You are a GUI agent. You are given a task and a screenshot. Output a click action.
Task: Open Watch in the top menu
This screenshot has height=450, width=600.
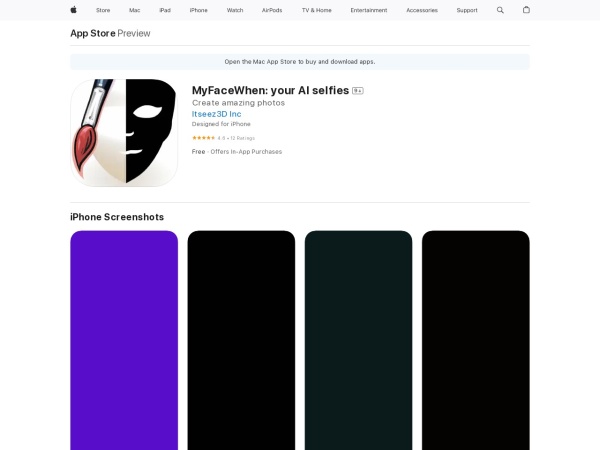[x=235, y=10]
